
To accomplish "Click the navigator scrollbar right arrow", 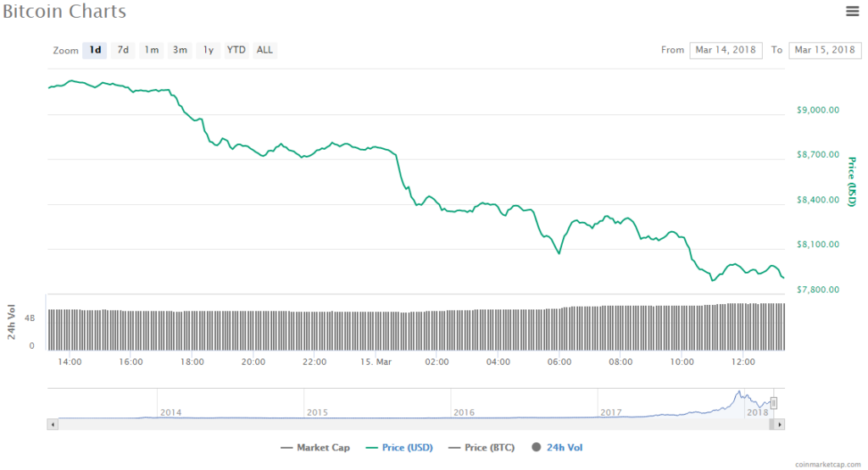I will point(780,423).
